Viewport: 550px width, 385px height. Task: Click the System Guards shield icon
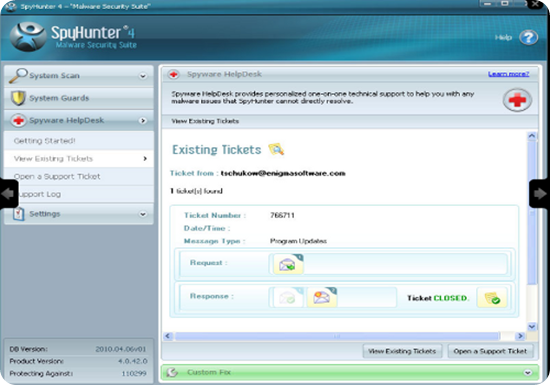point(18,98)
